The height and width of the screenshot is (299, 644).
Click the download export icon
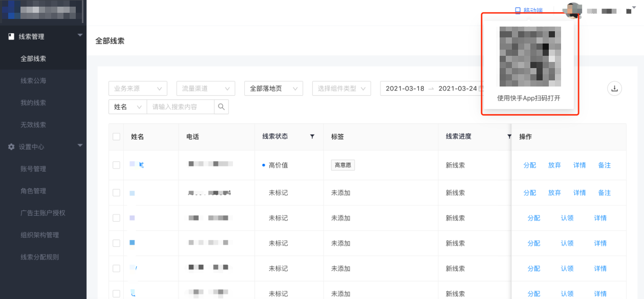[614, 89]
